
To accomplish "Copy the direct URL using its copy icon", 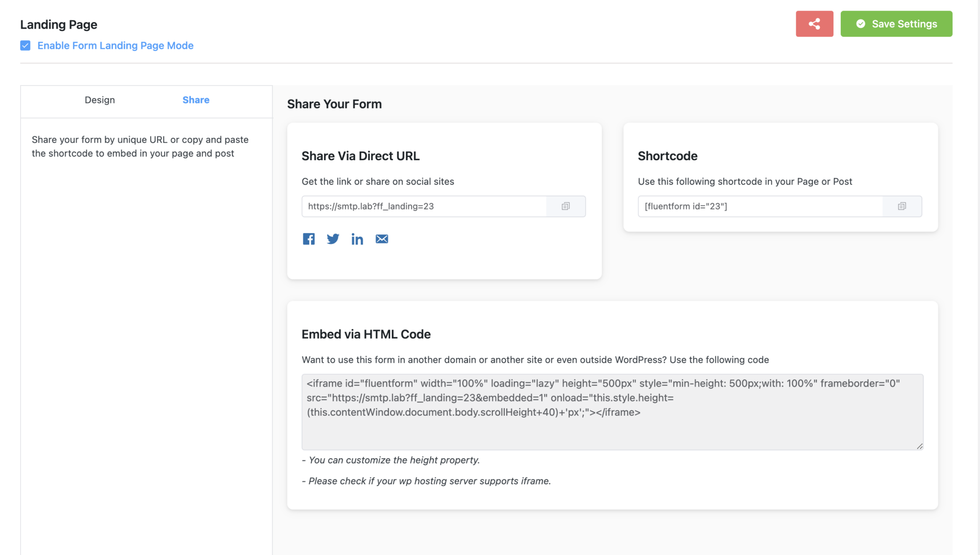I will [566, 206].
